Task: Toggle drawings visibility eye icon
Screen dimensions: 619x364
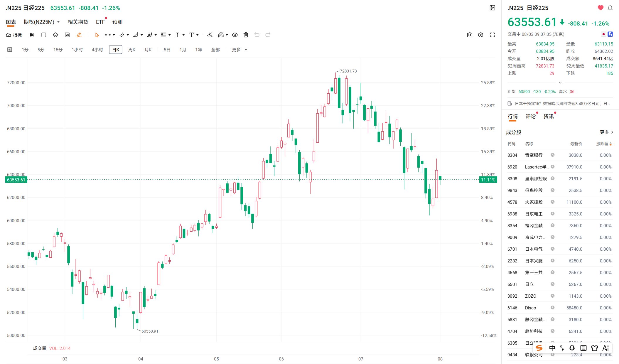Action: [x=235, y=35]
